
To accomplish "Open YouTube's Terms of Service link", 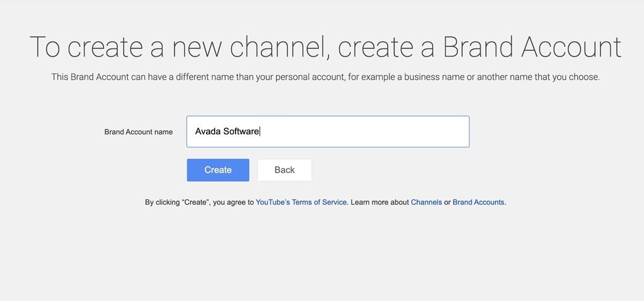I will pos(301,203).
